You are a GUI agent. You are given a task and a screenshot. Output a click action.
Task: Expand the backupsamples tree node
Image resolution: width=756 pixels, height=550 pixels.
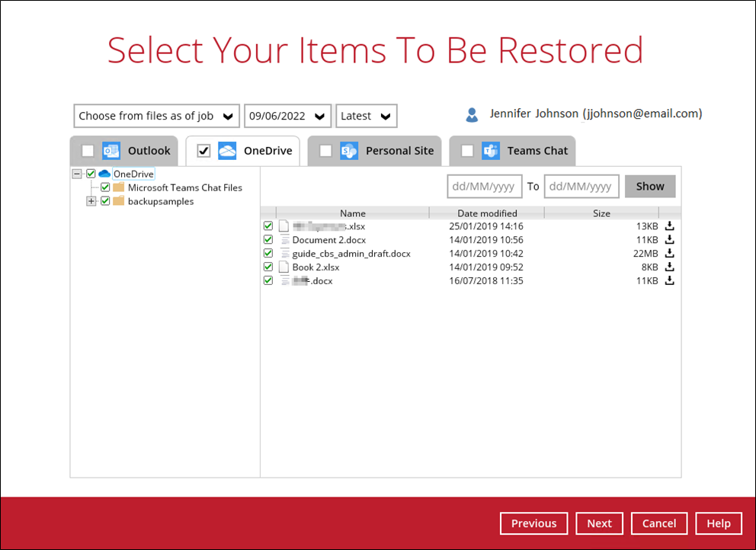click(x=91, y=201)
